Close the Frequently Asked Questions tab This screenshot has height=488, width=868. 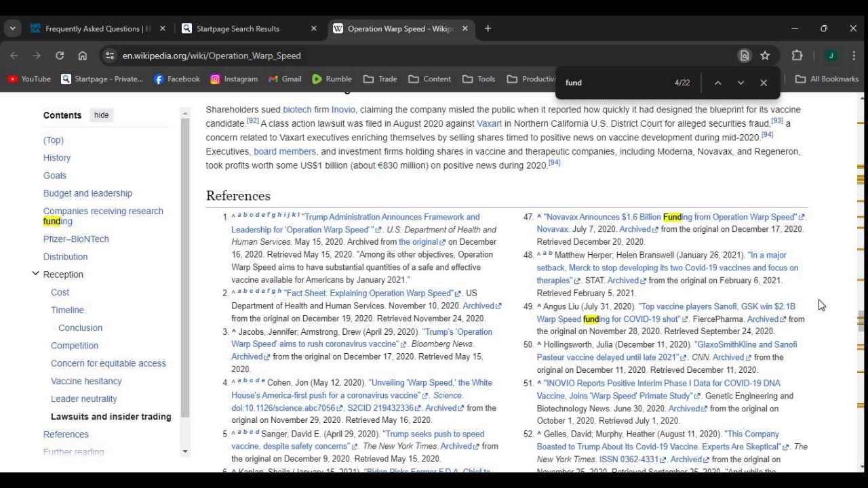click(162, 28)
